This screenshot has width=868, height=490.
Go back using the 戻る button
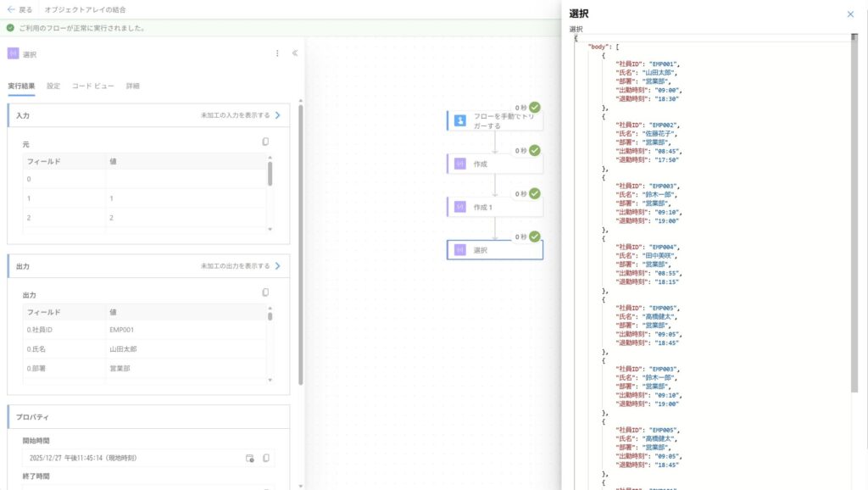[19, 9]
